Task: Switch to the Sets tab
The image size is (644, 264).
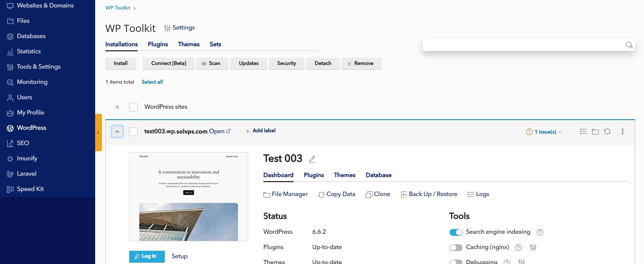Action: click(x=215, y=44)
